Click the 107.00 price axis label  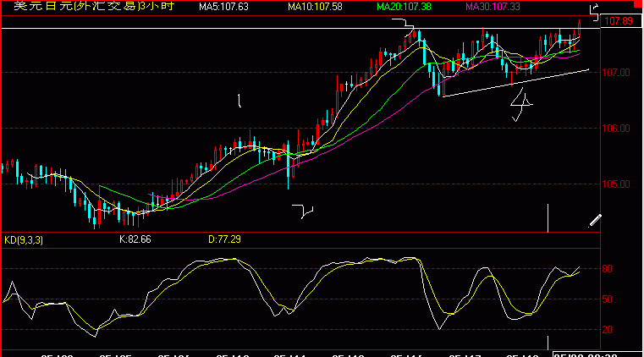point(616,73)
